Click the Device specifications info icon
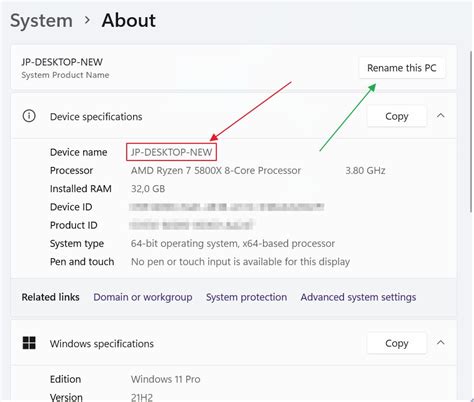This screenshot has width=474, height=402. 29,116
